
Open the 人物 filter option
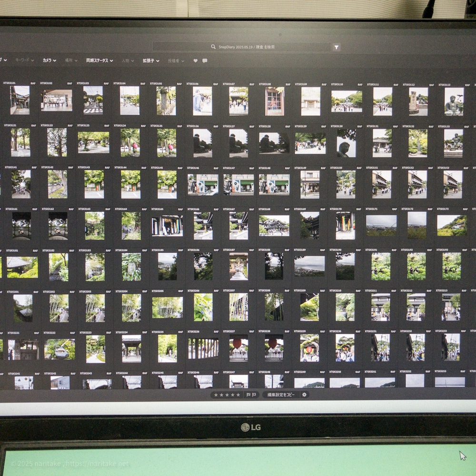(127, 61)
